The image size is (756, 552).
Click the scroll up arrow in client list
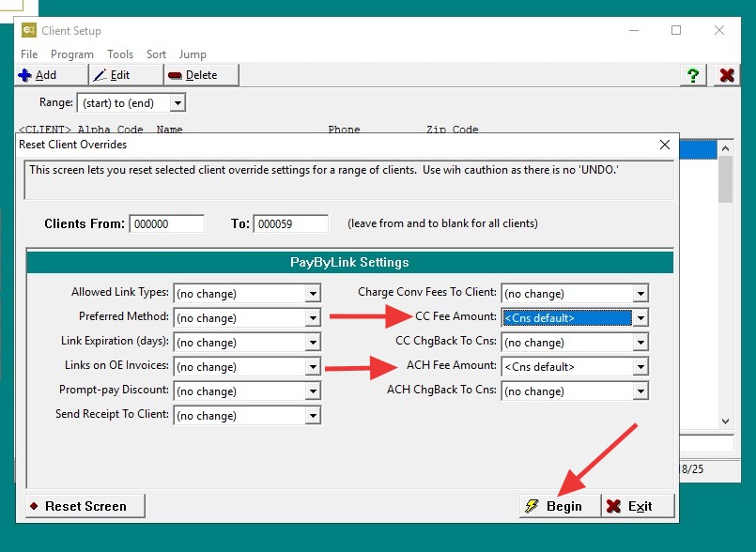(725, 148)
